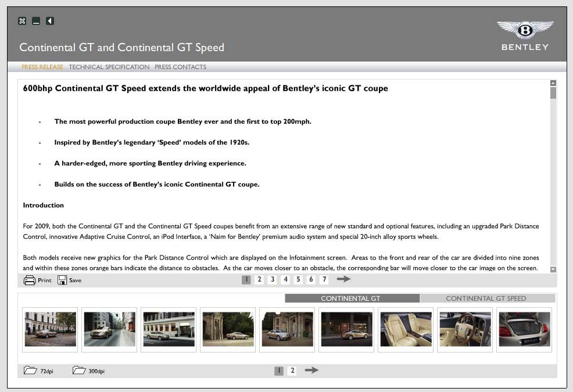Go to next press release page arrow
This screenshot has height=392, width=573.
tap(343, 279)
